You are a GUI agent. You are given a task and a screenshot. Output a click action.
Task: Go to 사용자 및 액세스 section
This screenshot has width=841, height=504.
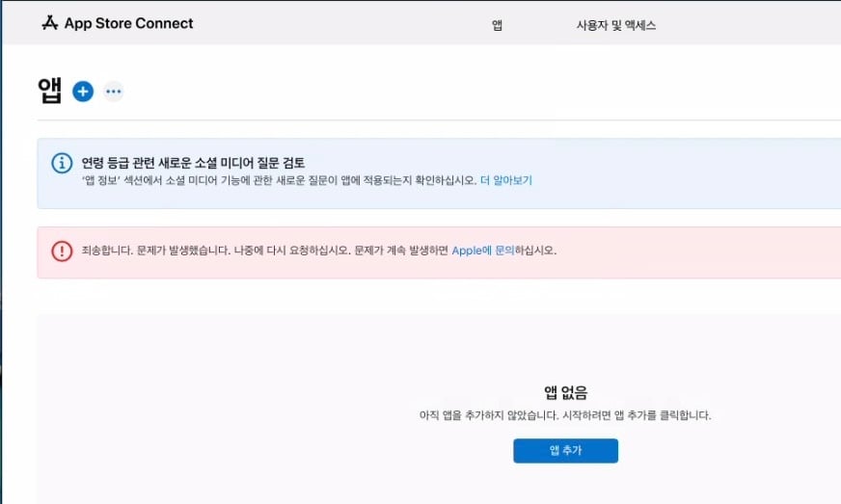615,25
